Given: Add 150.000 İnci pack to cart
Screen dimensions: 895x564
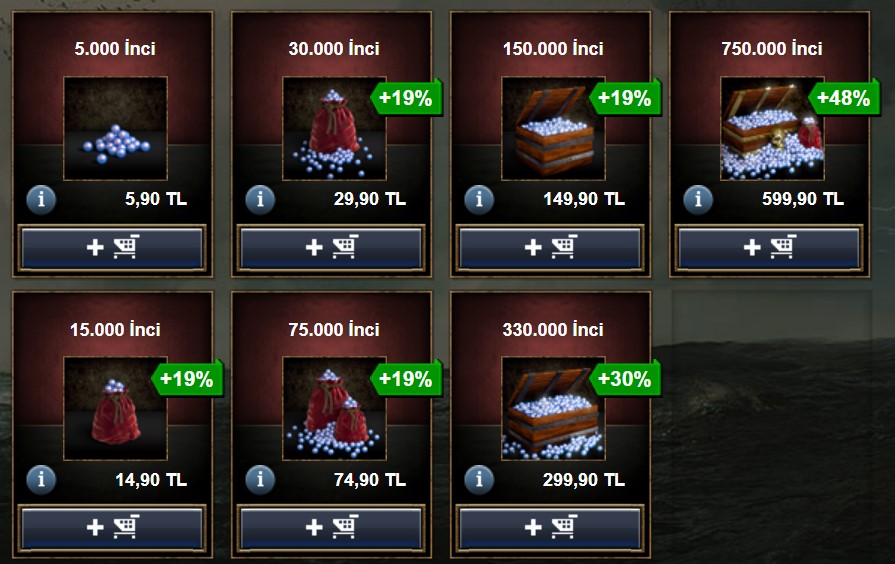Looking at the screenshot, I should (550, 248).
